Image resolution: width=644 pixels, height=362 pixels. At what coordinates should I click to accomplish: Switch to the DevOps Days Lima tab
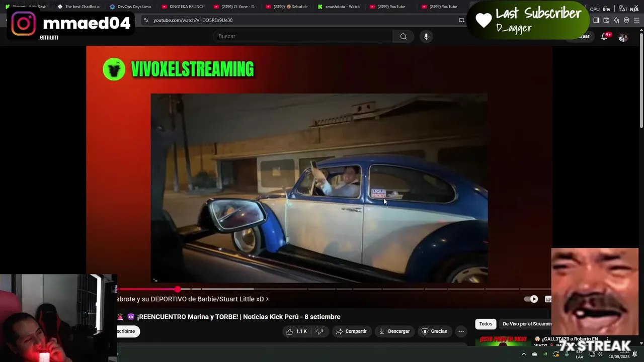(x=131, y=7)
